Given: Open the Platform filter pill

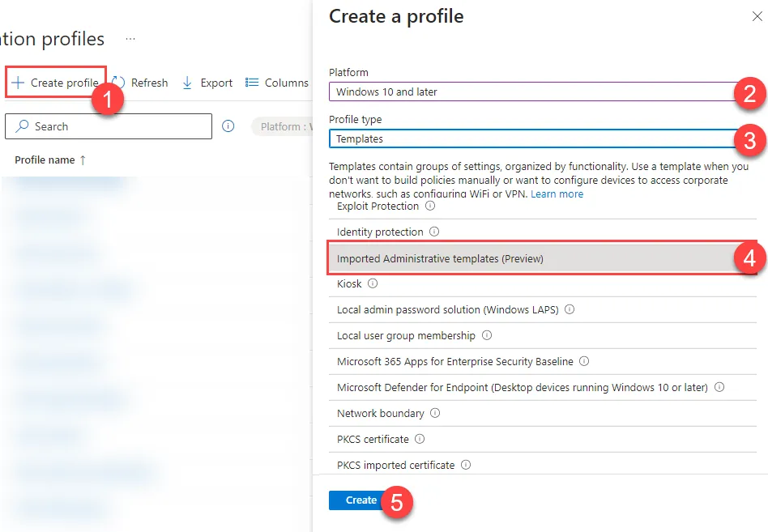Looking at the screenshot, I should tap(282, 127).
